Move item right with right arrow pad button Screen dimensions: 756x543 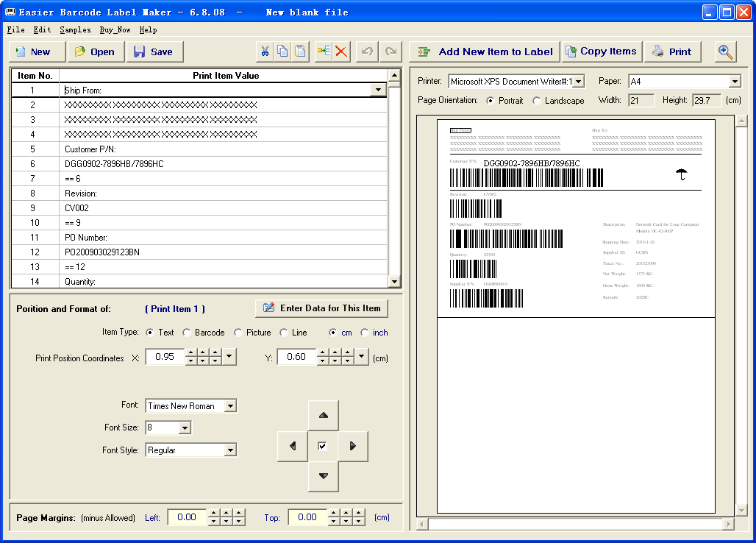[353, 446]
